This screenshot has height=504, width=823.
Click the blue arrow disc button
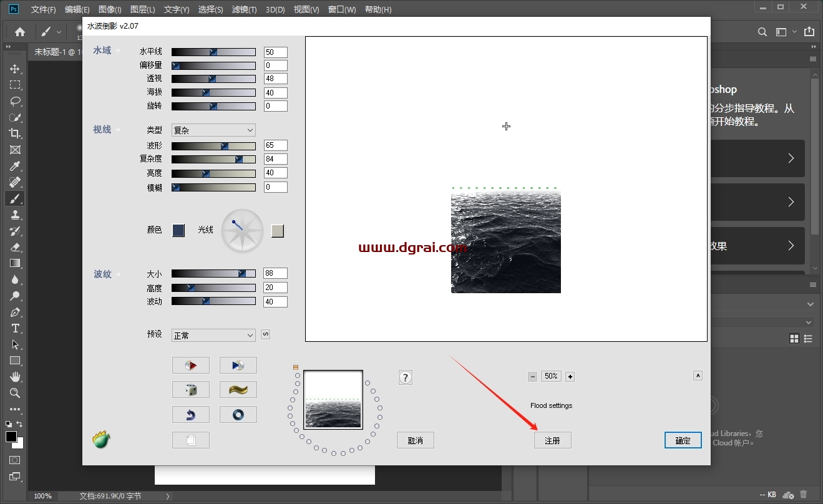[238, 366]
